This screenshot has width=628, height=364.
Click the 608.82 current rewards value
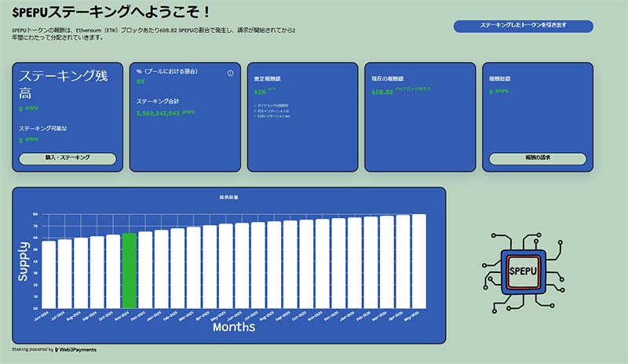point(382,92)
